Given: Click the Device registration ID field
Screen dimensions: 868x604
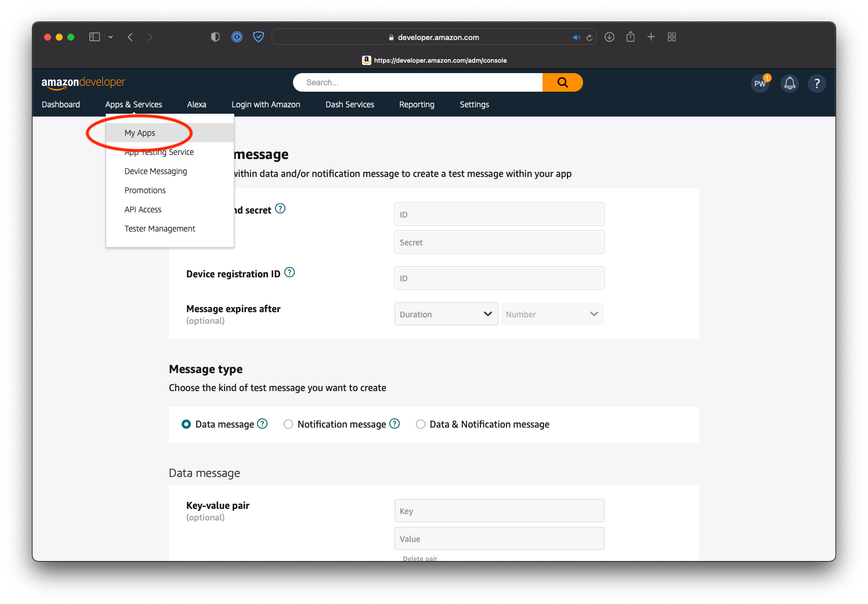Looking at the screenshot, I should (500, 278).
